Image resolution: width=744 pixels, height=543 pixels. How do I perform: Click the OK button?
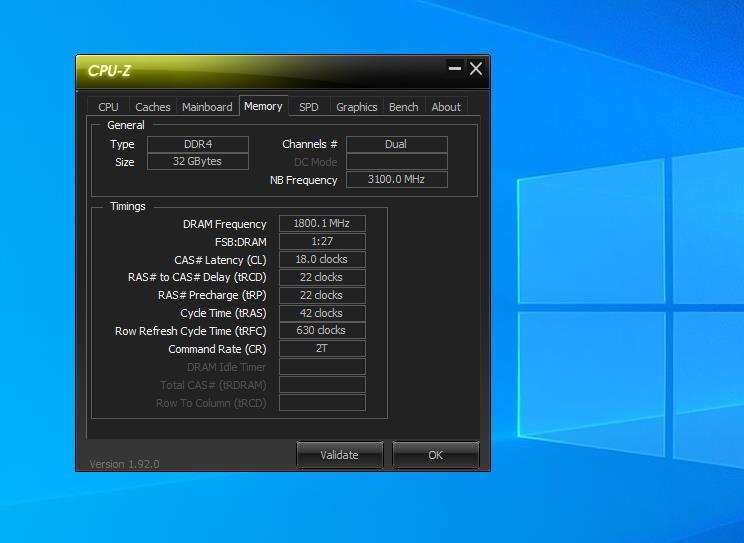click(x=436, y=455)
